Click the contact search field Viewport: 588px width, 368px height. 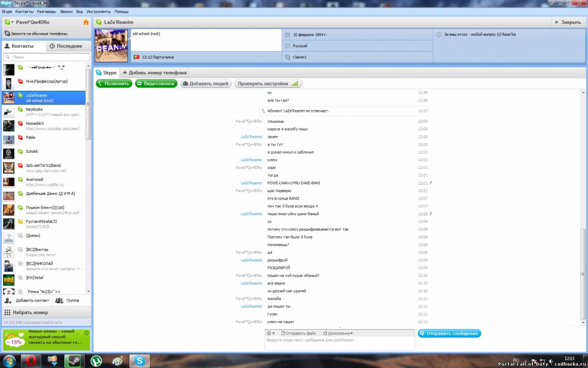pos(47,57)
